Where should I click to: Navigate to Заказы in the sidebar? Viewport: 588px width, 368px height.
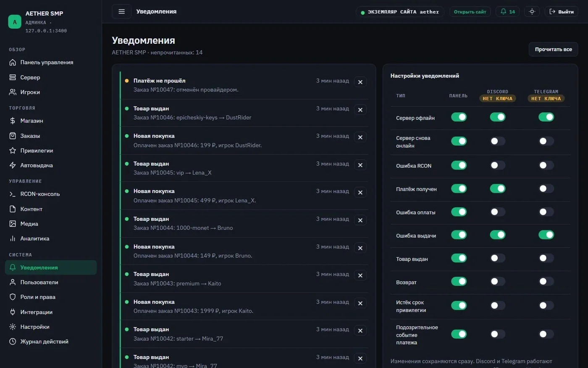(x=51, y=136)
